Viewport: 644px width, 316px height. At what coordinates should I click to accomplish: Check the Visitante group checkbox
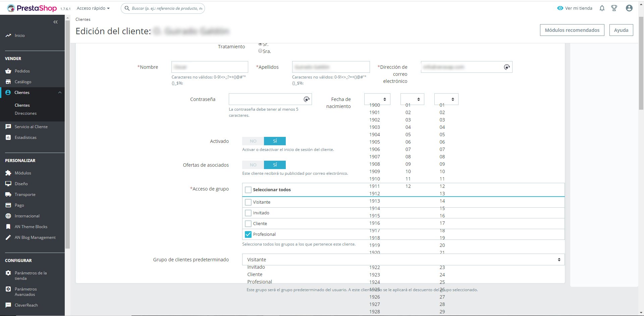pyautogui.click(x=248, y=202)
